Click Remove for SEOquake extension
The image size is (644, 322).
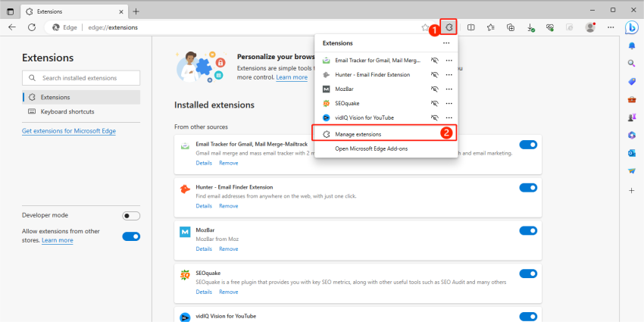click(228, 292)
